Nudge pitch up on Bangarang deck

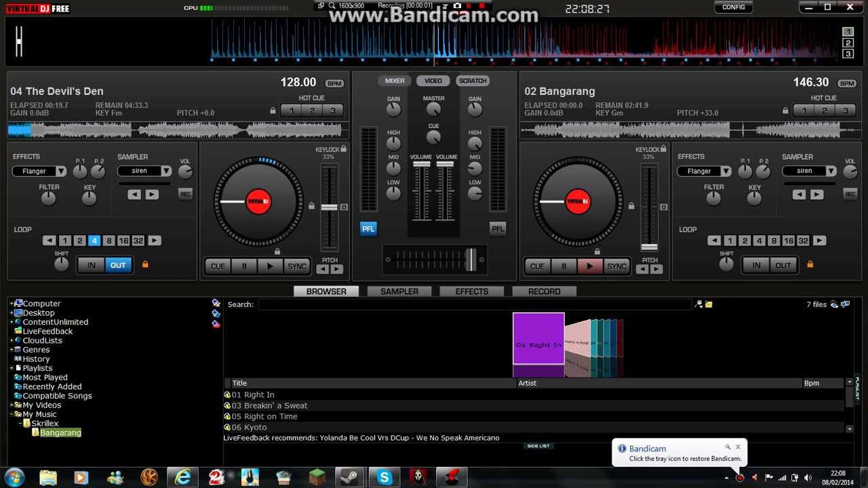tap(656, 269)
